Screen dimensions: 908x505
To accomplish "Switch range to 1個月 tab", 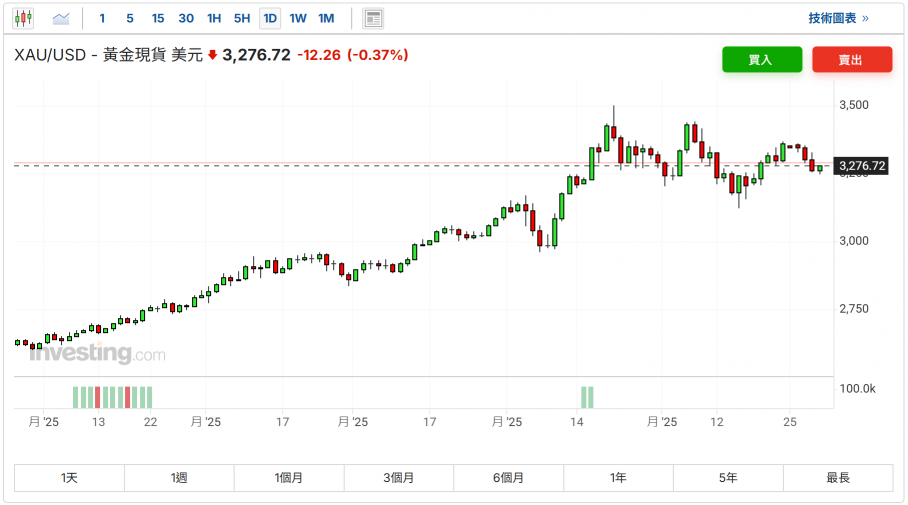I will pos(289,478).
